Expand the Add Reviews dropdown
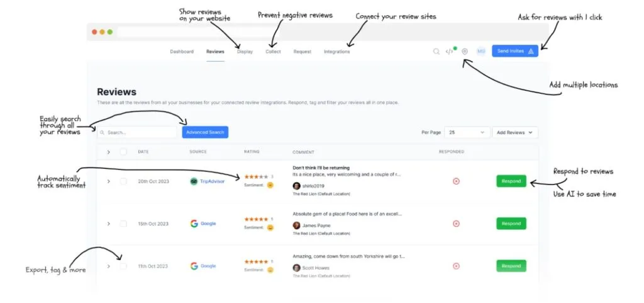Image resolution: width=644 pixels, height=303 pixels. coord(514,132)
